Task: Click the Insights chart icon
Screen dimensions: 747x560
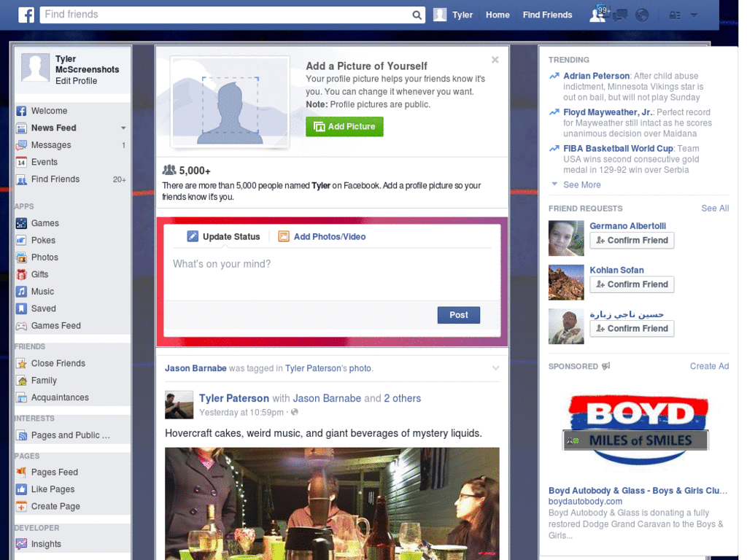Action: tap(21, 544)
